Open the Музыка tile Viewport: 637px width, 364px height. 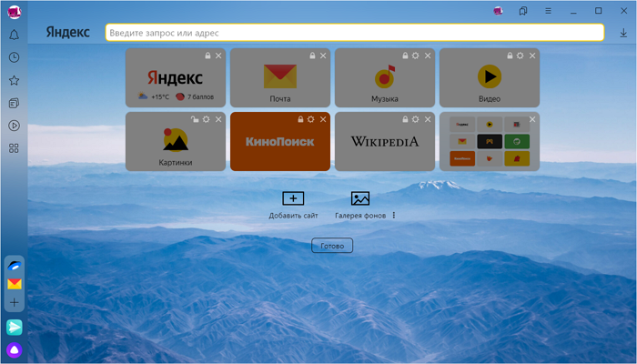(x=385, y=80)
